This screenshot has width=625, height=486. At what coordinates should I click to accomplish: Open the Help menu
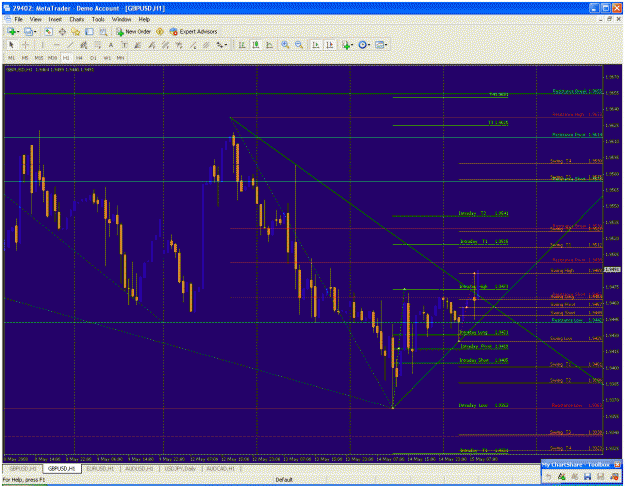[144, 19]
